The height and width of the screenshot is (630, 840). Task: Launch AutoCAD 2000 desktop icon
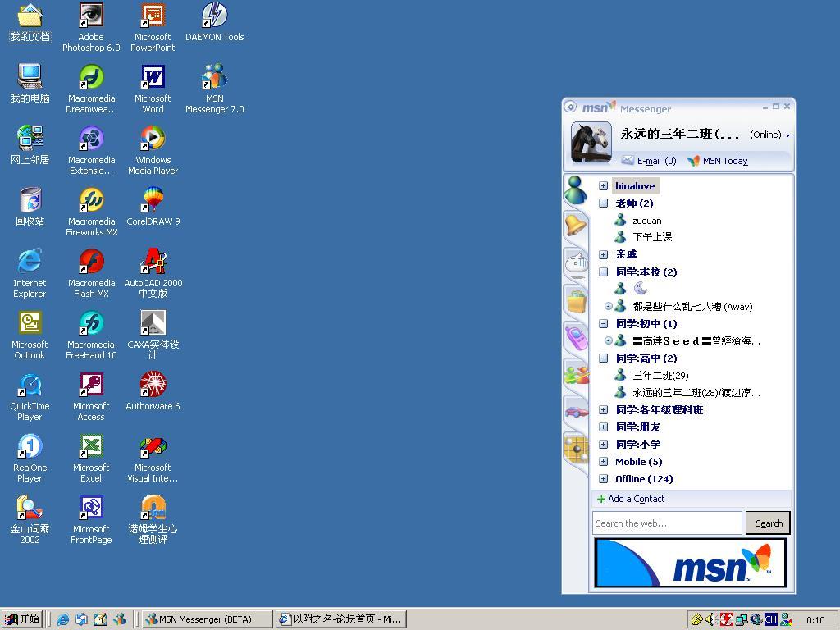pos(153,274)
